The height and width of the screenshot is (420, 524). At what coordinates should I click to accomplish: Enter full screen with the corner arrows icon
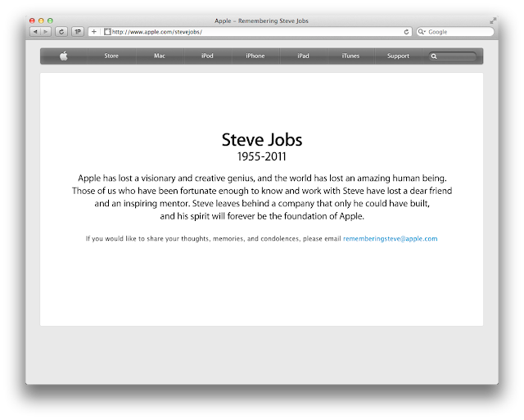pyautogui.click(x=493, y=20)
